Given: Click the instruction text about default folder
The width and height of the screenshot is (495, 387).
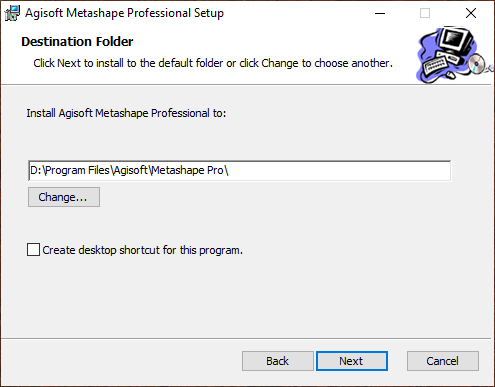Looking at the screenshot, I should click(x=213, y=63).
